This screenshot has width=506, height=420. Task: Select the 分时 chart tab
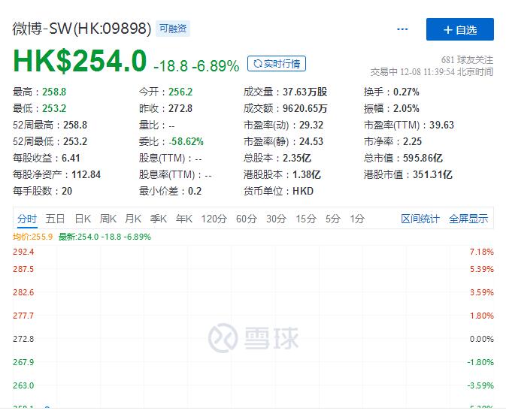[27, 219]
